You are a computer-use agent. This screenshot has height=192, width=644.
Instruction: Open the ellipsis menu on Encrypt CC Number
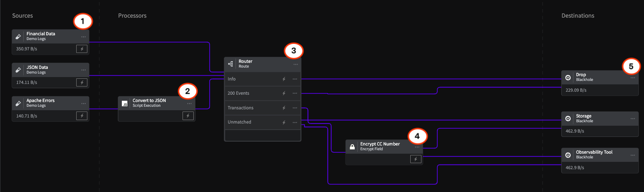coord(417,147)
